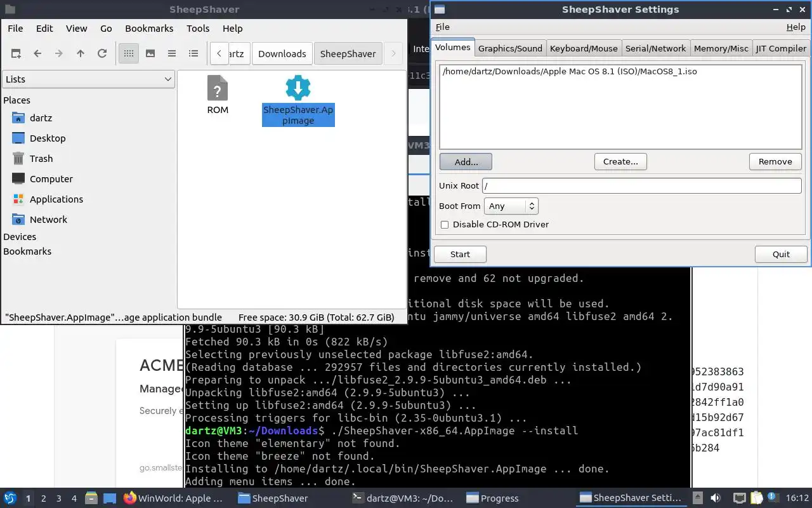The height and width of the screenshot is (508, 812).
Task: Open Help menu in file manager
Action: (232, 29)
